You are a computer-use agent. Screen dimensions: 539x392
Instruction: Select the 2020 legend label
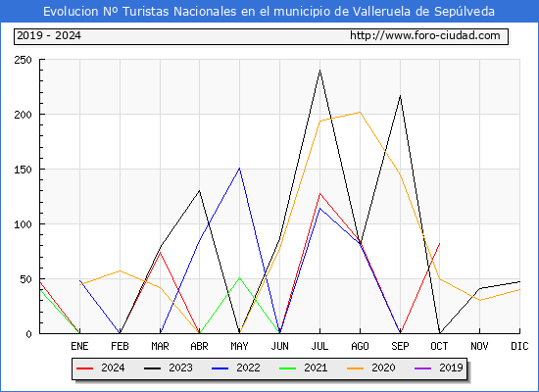point(383,367)
